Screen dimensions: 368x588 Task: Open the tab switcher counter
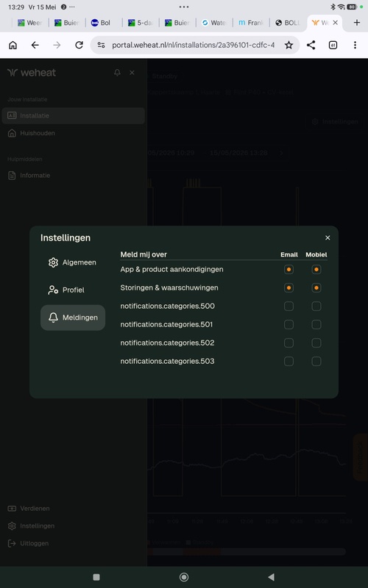(333, 45)
